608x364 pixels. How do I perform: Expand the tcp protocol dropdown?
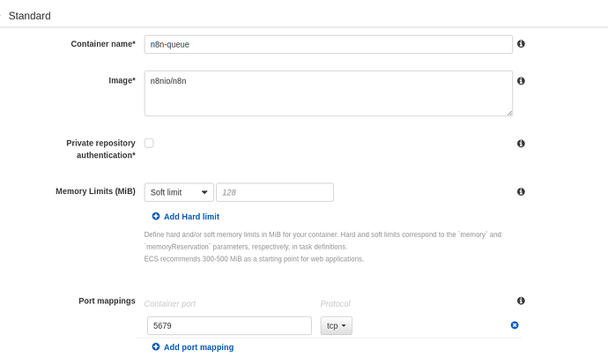tap(336, 326)
